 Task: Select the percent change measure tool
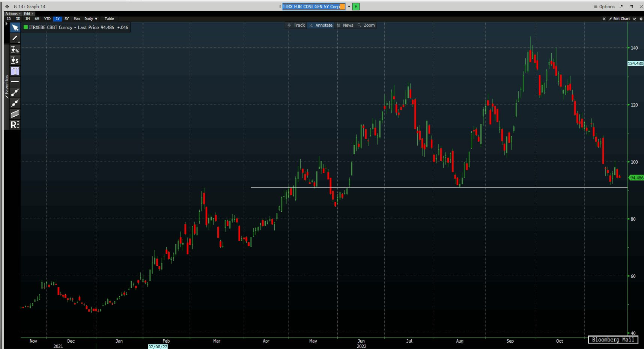click(15, 50)
